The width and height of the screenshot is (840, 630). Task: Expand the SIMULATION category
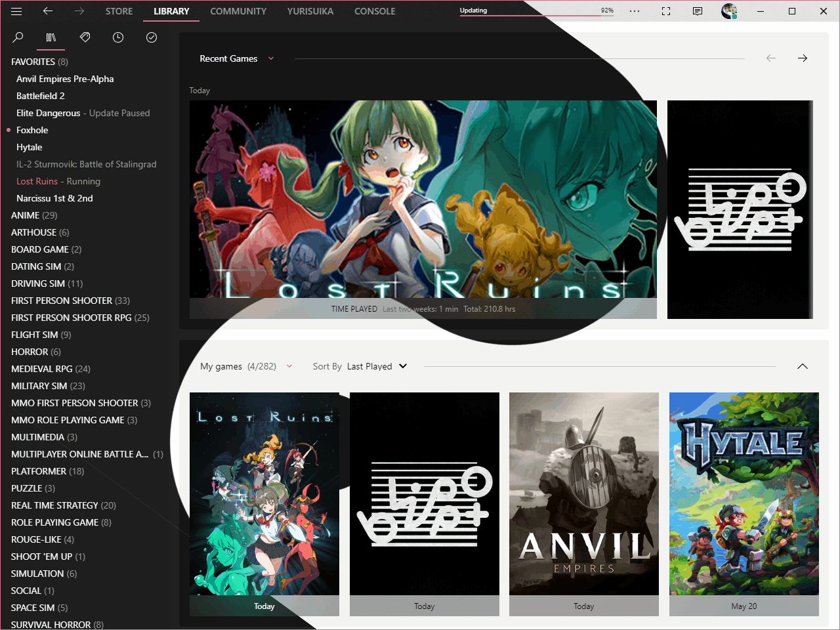pos(44,574)
